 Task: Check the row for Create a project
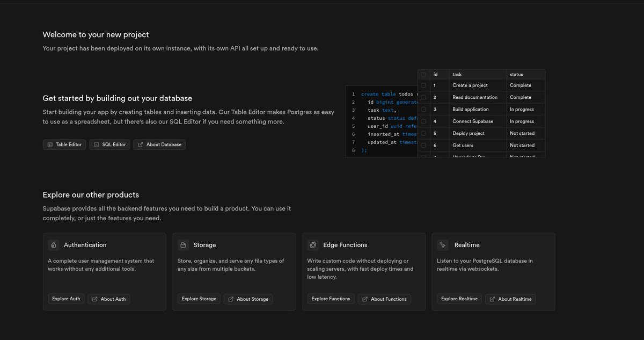423,85
